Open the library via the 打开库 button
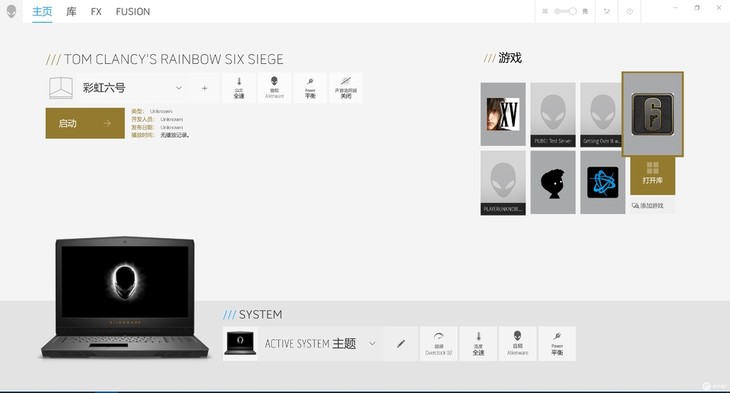Screen dimensions: 730x393 pos(652,176)
